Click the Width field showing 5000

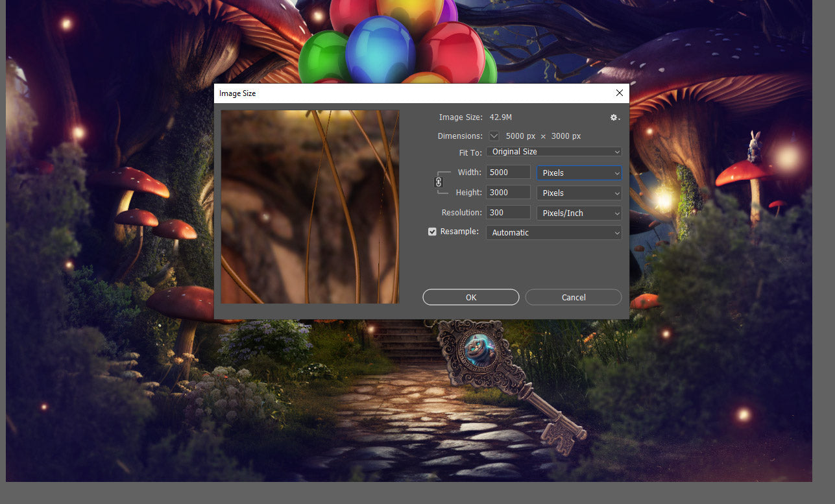508,173
